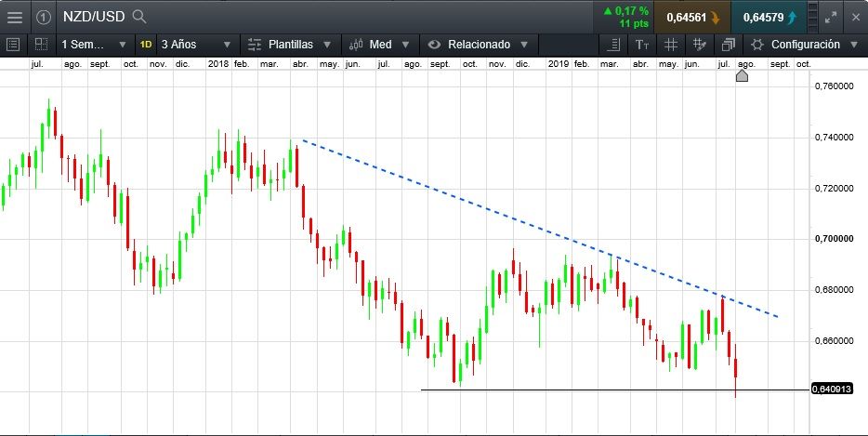This screenshot has height=436, width=868.
Task: Click the circled number one indicator
Action: 43,17
